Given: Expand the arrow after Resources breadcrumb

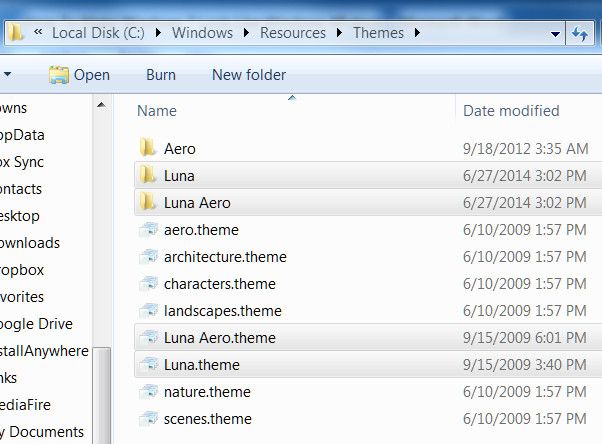Looking at the screenshot, I should 339,33.
